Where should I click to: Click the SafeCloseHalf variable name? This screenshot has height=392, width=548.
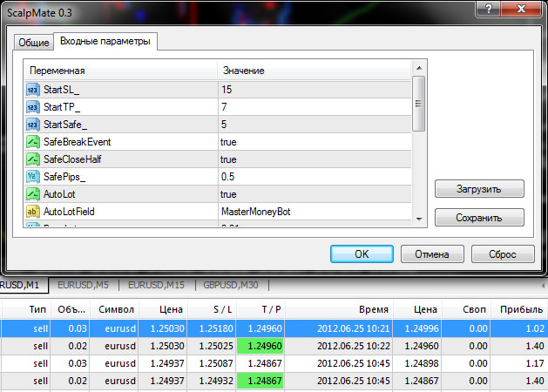tap(72, 159)
